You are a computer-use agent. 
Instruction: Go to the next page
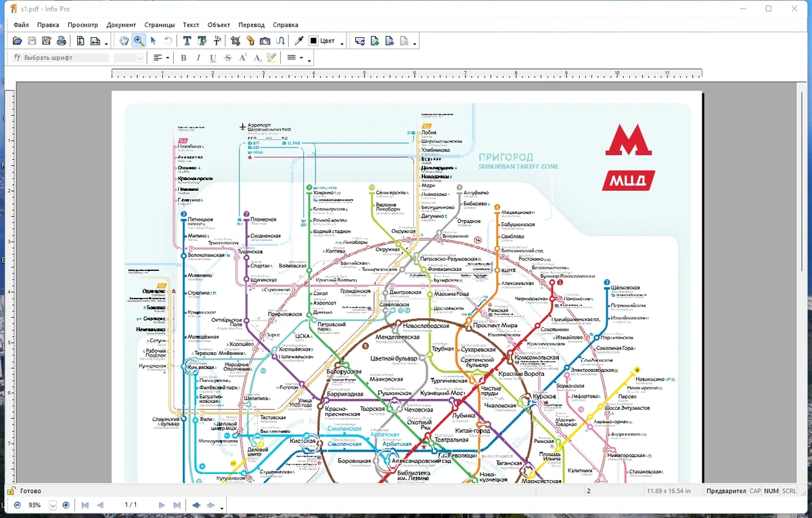[x=162, y=505]
